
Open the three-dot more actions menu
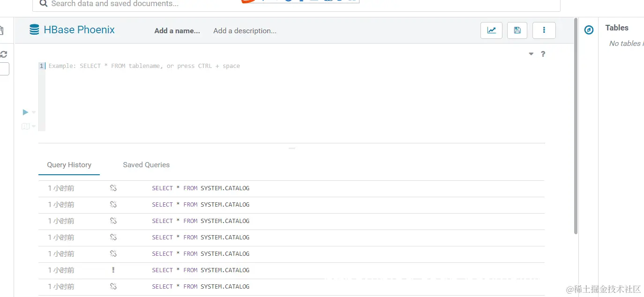point(544,30)
